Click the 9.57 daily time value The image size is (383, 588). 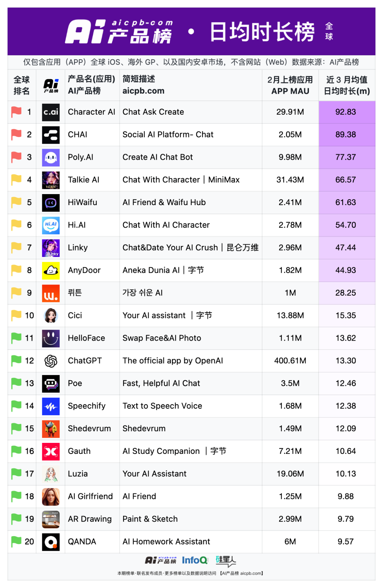pyautogui.click(x=346, y=542)
